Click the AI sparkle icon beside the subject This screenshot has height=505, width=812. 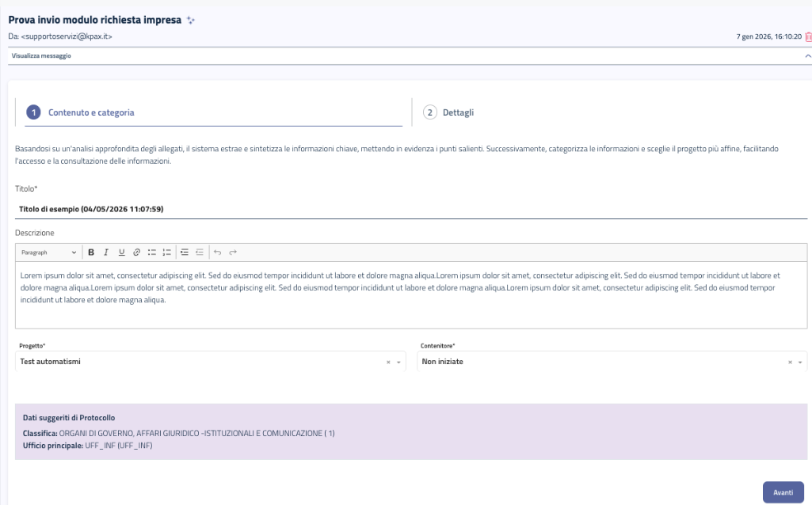tap(191, 20)
